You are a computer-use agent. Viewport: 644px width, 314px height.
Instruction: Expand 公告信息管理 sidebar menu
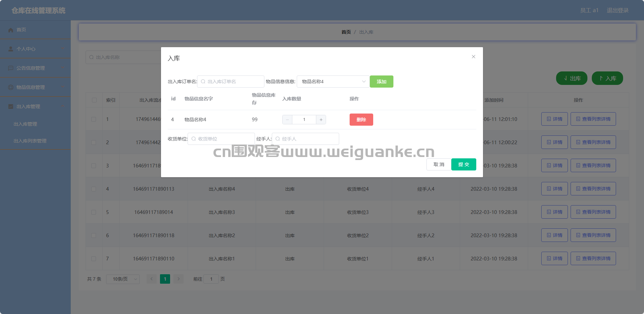[x=35, y=68]
